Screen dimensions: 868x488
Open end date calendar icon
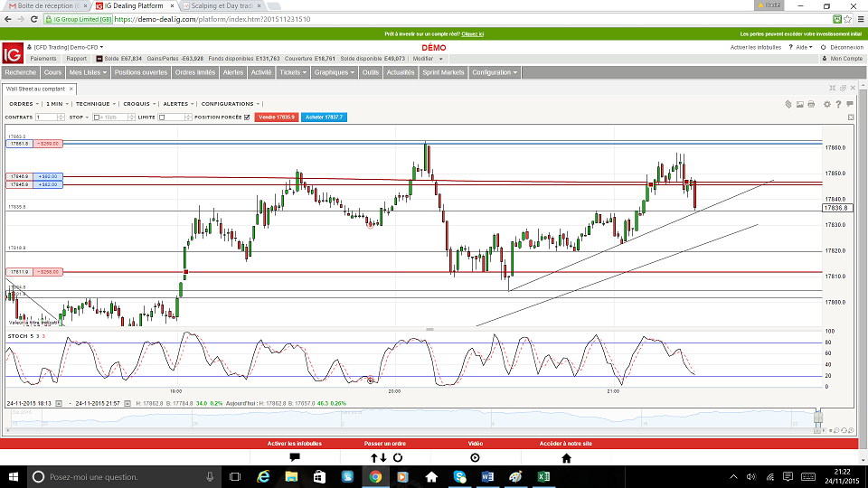coord(127,403)
